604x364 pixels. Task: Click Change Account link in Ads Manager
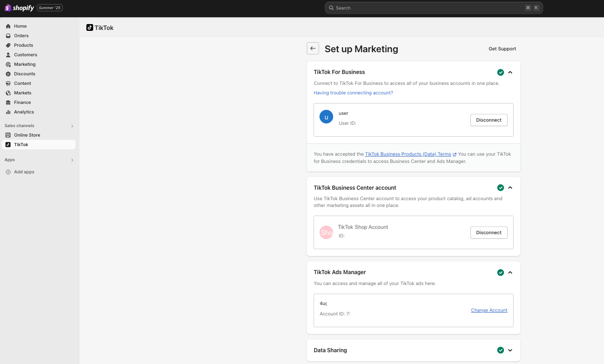(x=489, y=310)
